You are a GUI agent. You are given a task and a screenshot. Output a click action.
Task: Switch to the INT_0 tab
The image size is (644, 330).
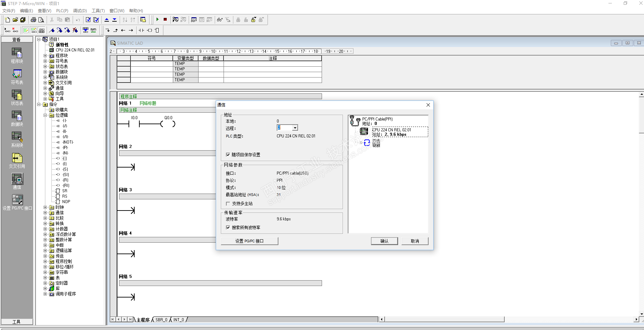click(179, 320)
